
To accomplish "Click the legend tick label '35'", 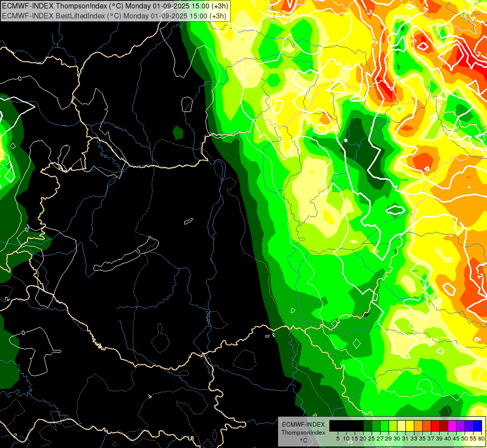I will point(423,439).
